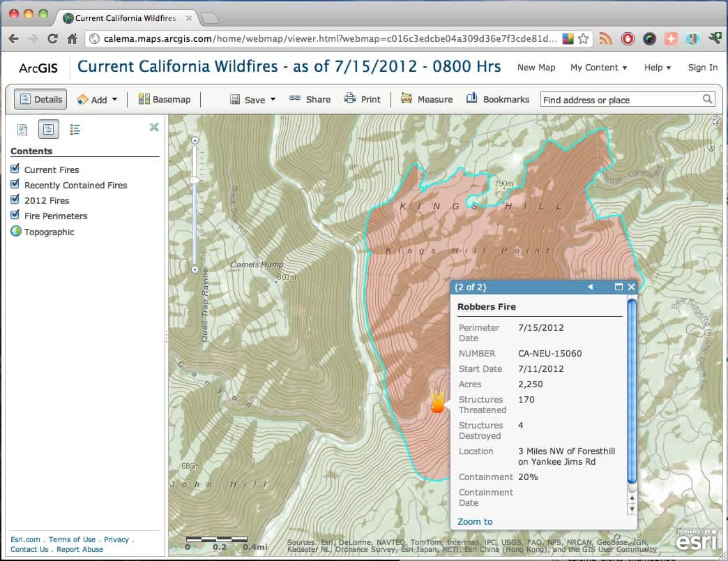Click the Print toolbar icon
This screenshot has width=728, height=561.
tap(350, 99)
